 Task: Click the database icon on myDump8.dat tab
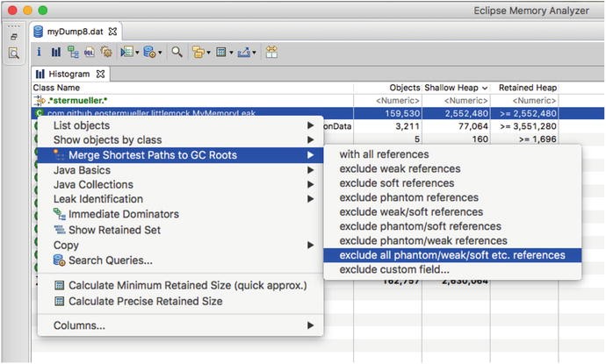point(39,32)
